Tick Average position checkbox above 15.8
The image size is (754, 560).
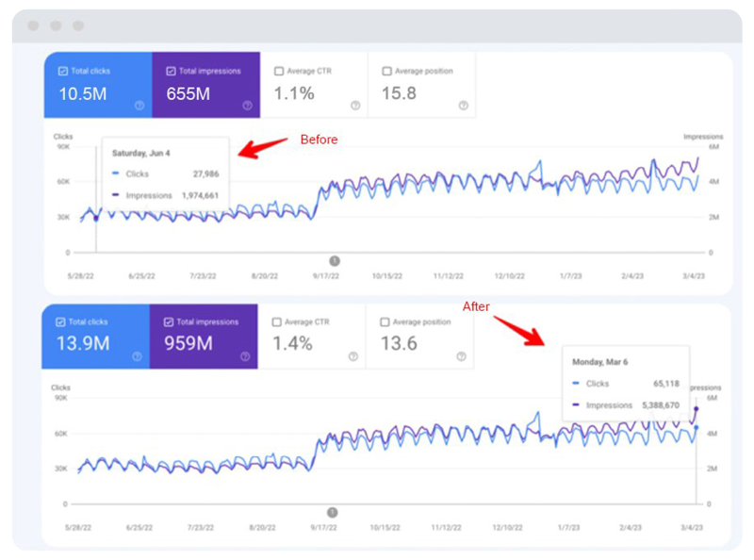[x=386, y=71]
